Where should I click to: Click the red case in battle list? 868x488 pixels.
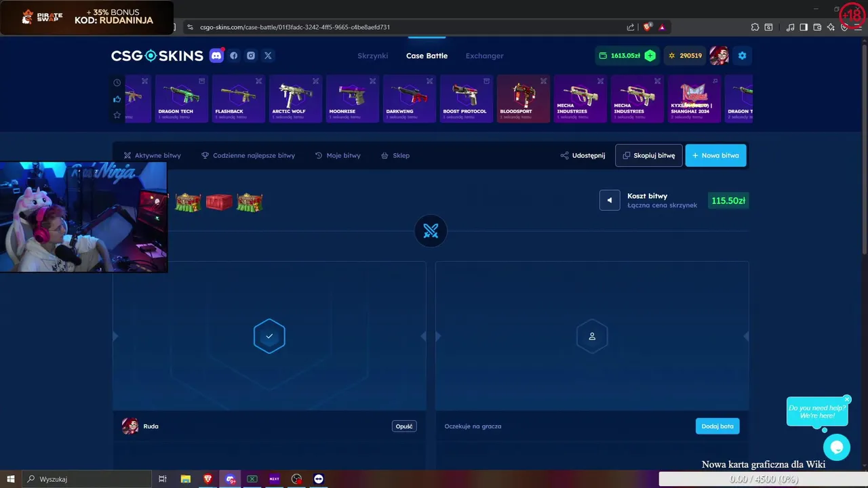219,201
